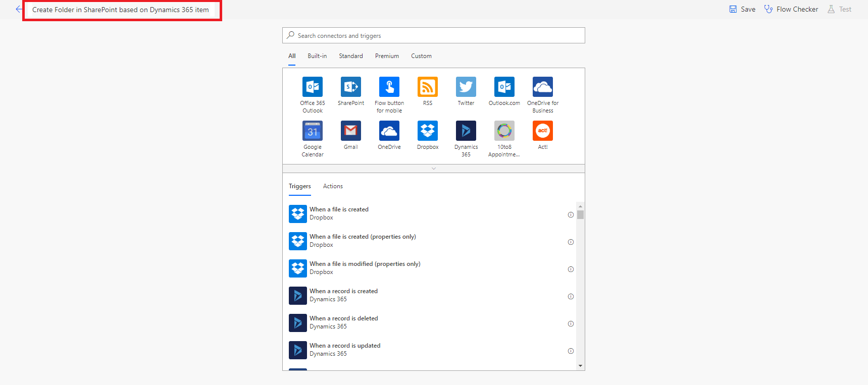
Task: Choose the OneDrive for Business connector icon
Action: click(543, 87)
